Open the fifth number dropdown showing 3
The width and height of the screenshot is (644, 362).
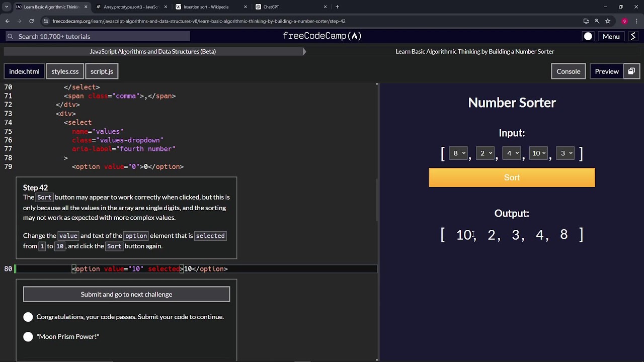tap(565, 153)
